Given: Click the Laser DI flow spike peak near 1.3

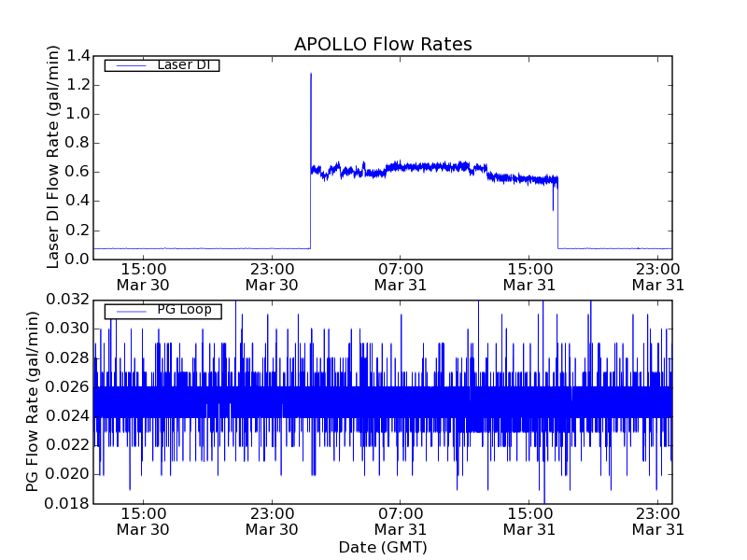Looking at the screenshot, I should pyautogui.click(x=311, y=75).
